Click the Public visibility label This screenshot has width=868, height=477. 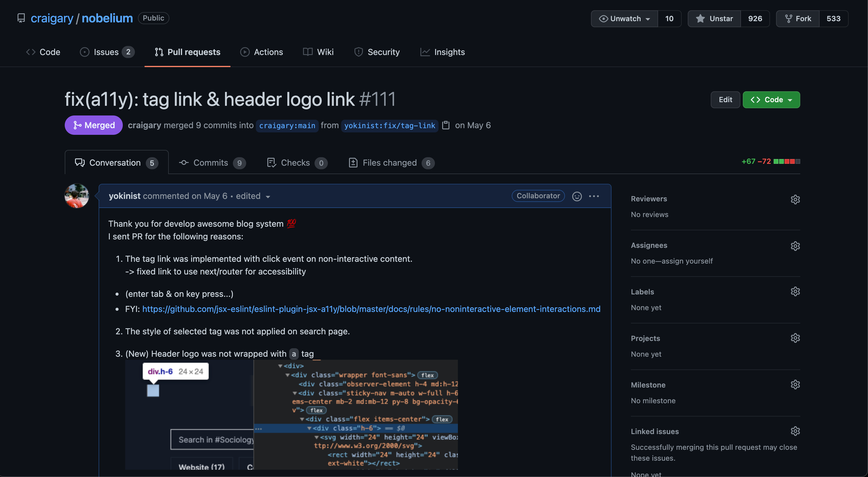(153, 18)
